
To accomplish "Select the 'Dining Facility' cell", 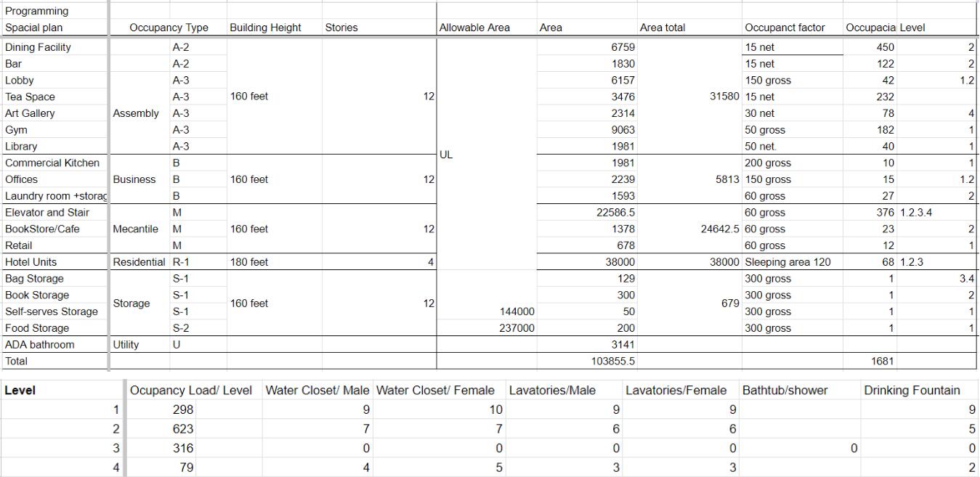I will 55,47.
